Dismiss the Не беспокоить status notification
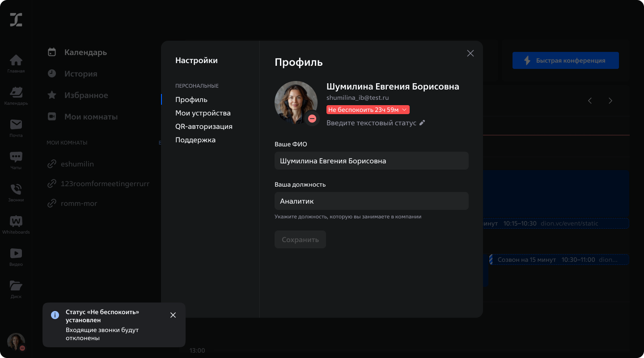644x358 pixels. pyautogui.click(x=173, y=315)
